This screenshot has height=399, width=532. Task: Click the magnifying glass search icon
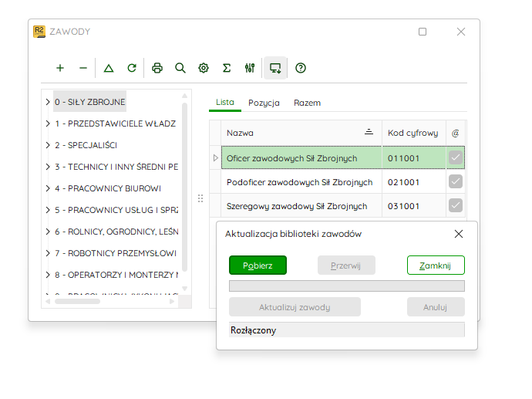[180, 68]
